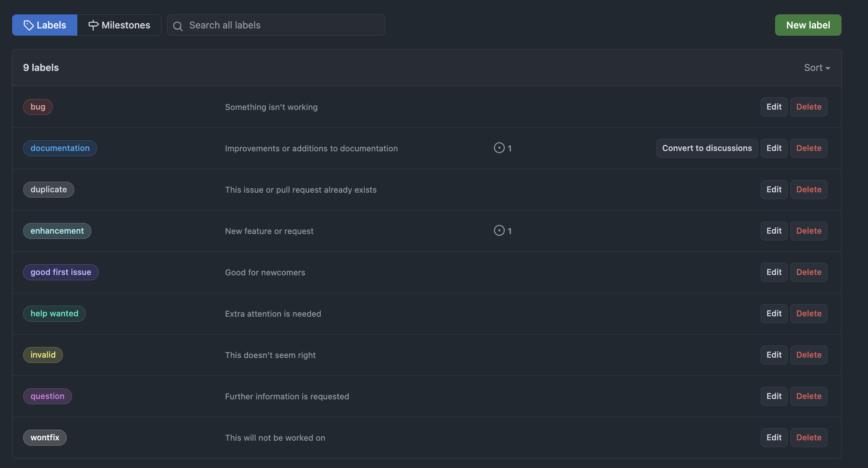
Task: Open the red bug label pill
Action: click(38, 107)
